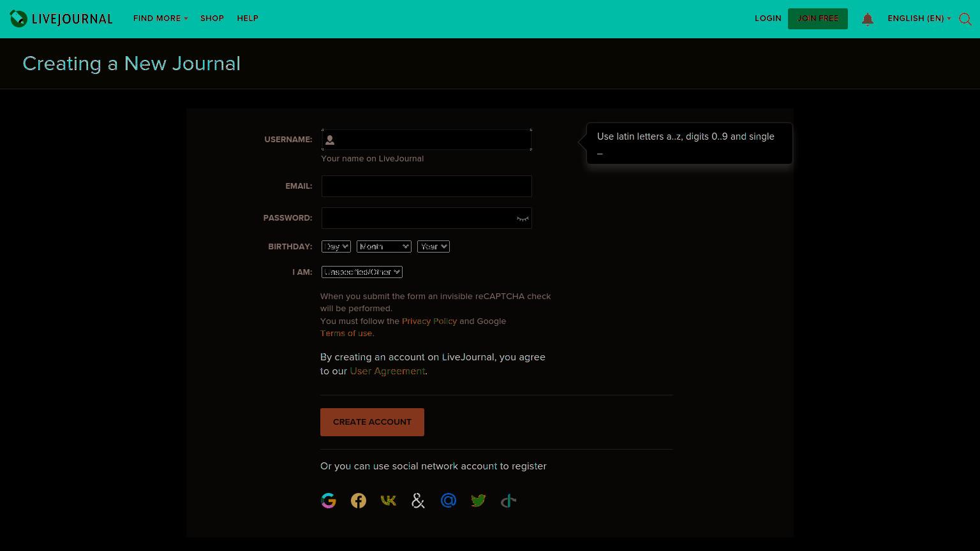Register with OpenID icon
The width and height of the screenshot is (980, 551).
click(509, 501)
